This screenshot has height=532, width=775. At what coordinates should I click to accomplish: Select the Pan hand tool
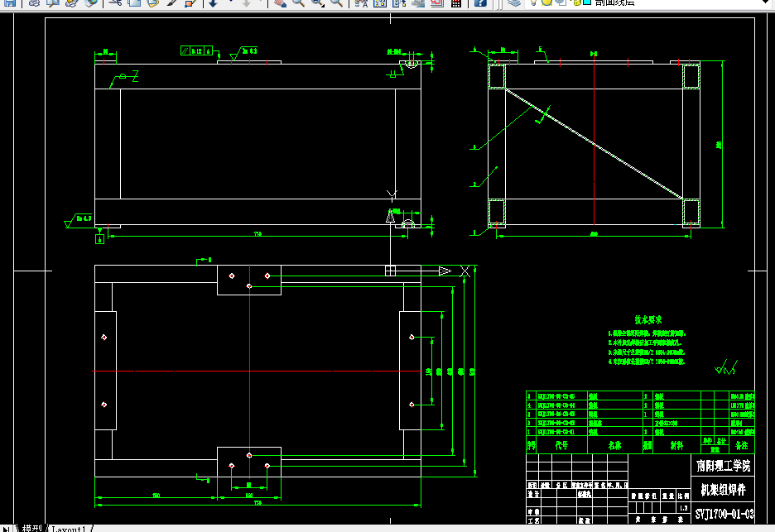point(280,2)
